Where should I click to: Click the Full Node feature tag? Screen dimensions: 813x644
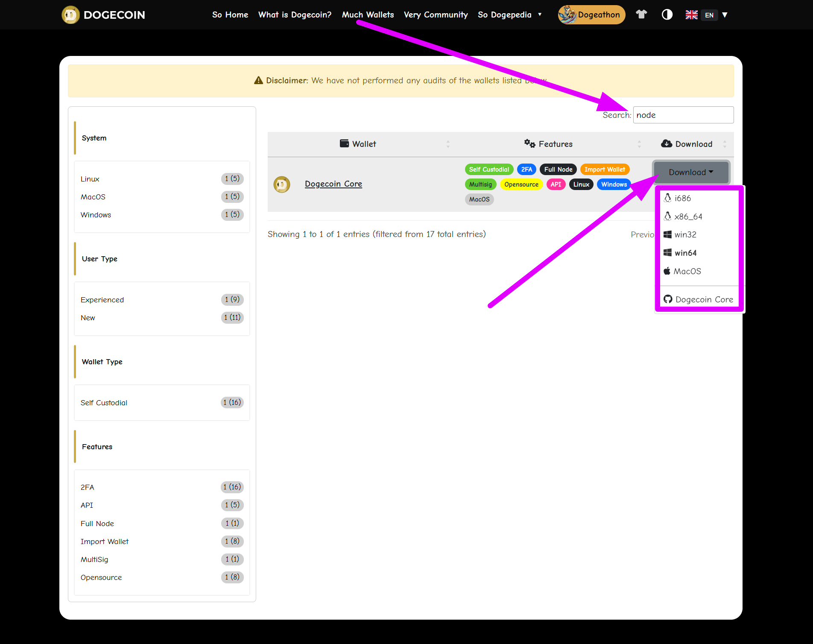(558, 170)
